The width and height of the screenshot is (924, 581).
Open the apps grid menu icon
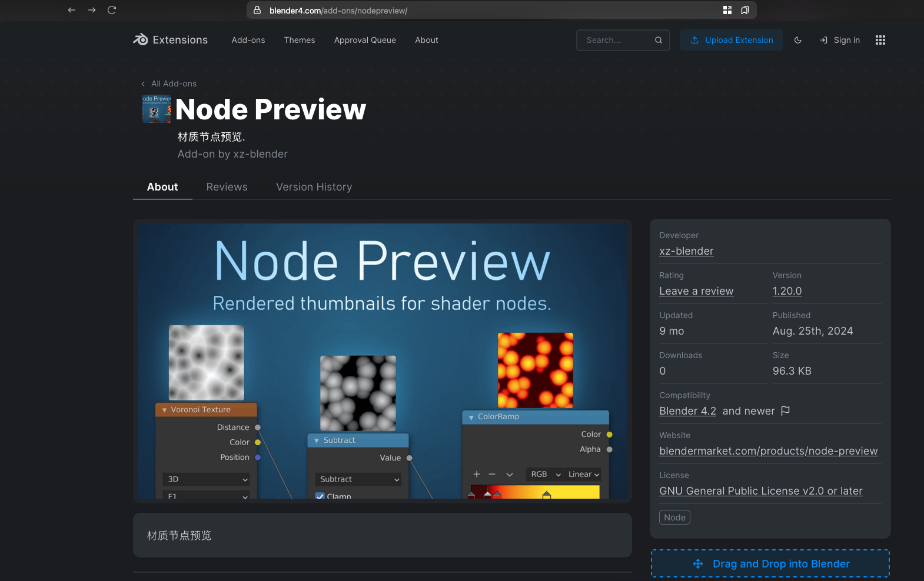[880, 40]
